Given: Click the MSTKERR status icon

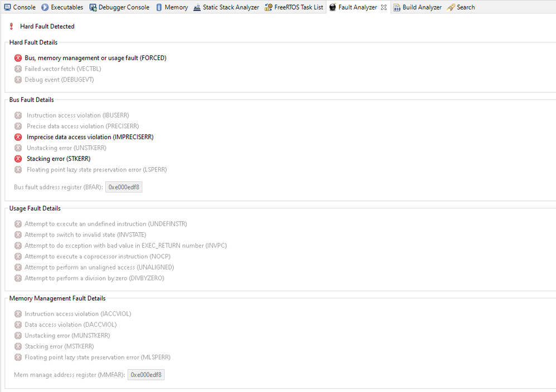Looking at the screenshot, I should click(18, 346).
